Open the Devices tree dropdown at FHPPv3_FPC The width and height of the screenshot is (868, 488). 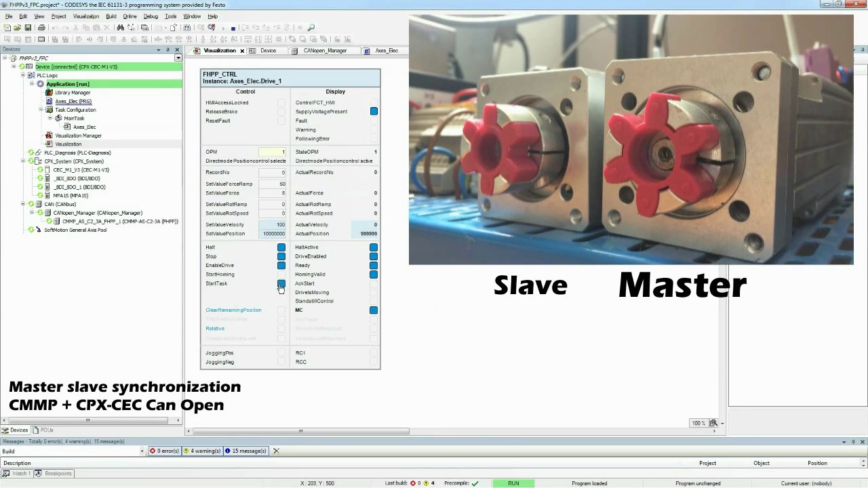[x=178, y=58]
